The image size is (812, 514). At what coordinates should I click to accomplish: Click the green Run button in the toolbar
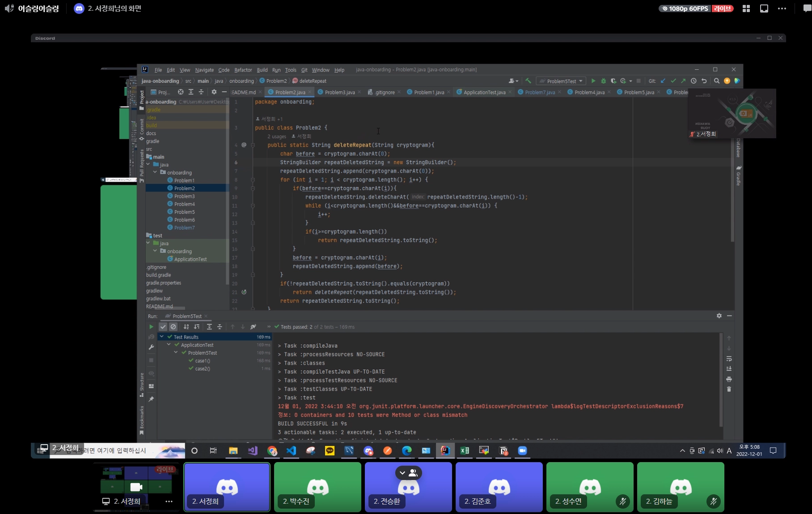(x=593, y=81)
